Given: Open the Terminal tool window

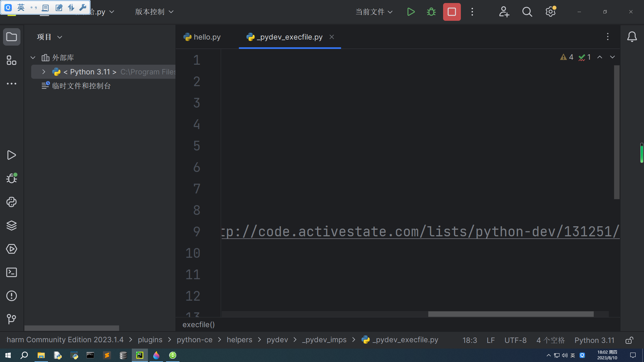Looking at the screenshot, I should point(12,273).
